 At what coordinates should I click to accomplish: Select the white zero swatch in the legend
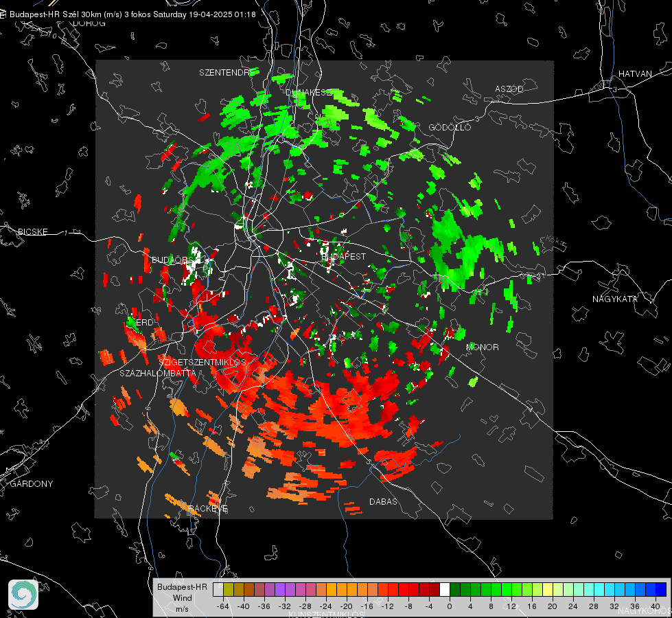pyautogui.click(x=445, y=589)
